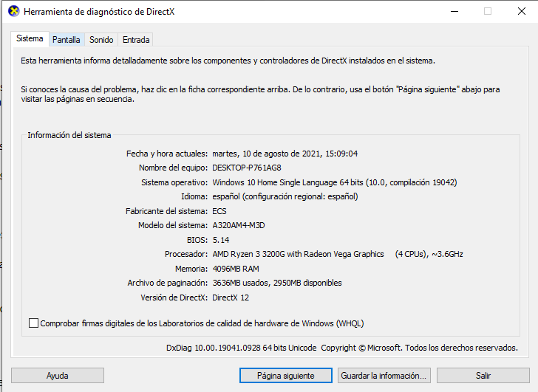Click the Modelo del sistema label
The image size is (538, 392).
pyautogui.click(x=173, y=225)
